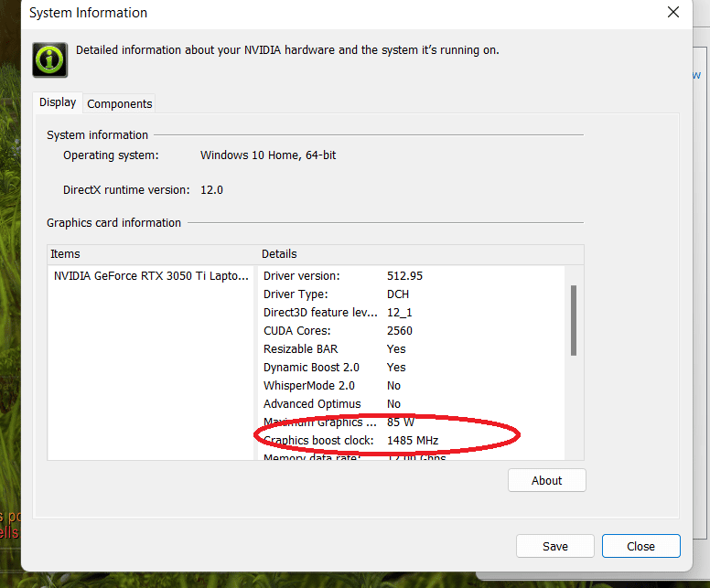Close the System Information dialog with X
The height and width of the screenshot is (588, 710).
tap(672, 12)
